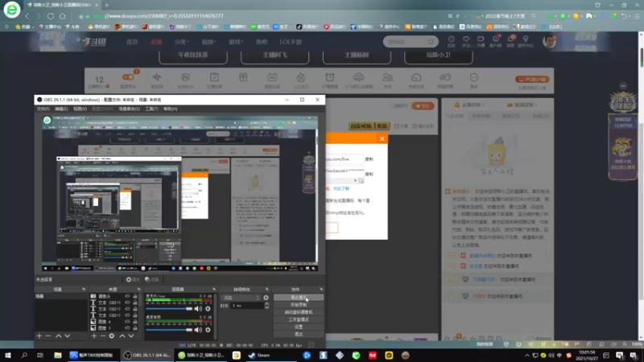Pop out sources dock panel icon
The width and height of the screenshot is (644, 362).
tap(138, 290)
